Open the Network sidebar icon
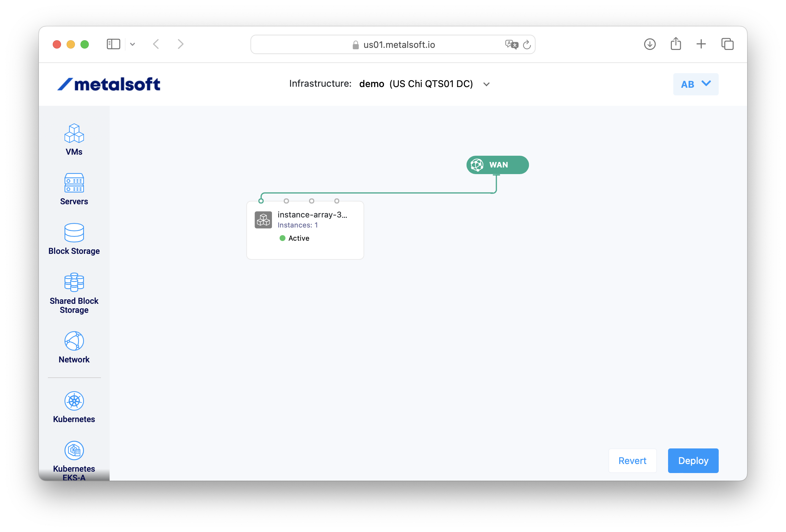This screenshot has width=786, height=532. (x=74, y=341)
